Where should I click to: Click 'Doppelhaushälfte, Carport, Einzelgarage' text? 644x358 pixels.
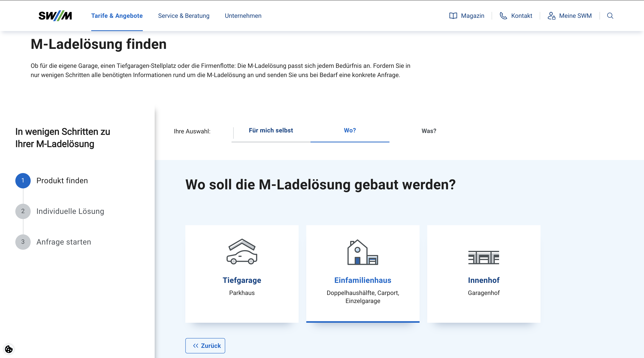coord(363,297)
